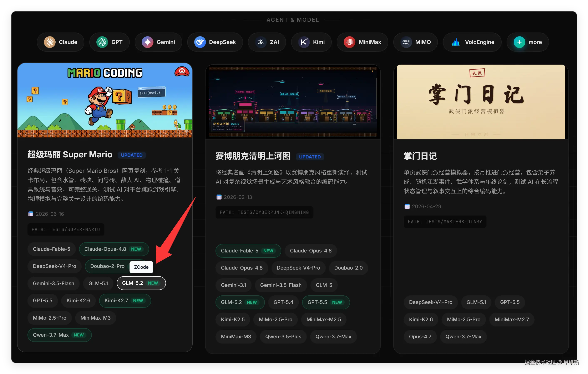Screen dimensions: 588x374
Task: Select GLM-5.1 in the 掌门日记 card
Action: tap(476, 302)
